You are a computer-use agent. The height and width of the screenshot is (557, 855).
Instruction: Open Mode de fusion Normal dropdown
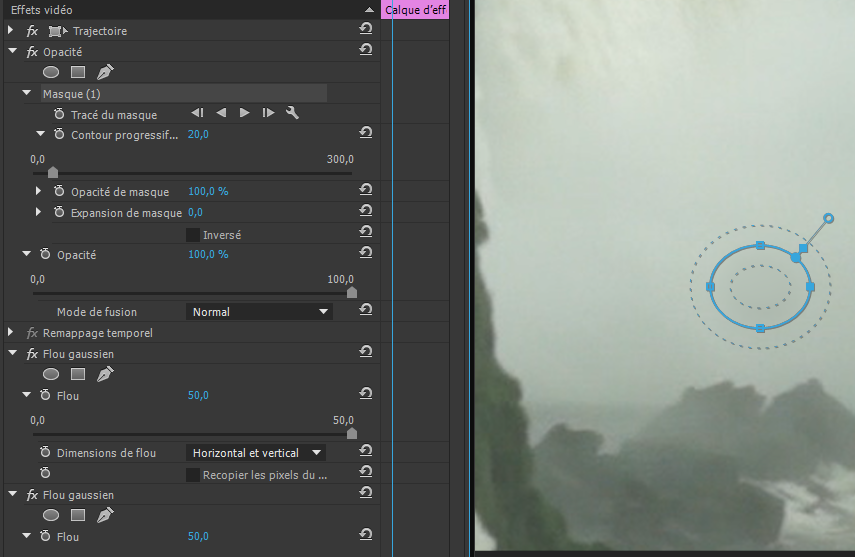point(259,312)
